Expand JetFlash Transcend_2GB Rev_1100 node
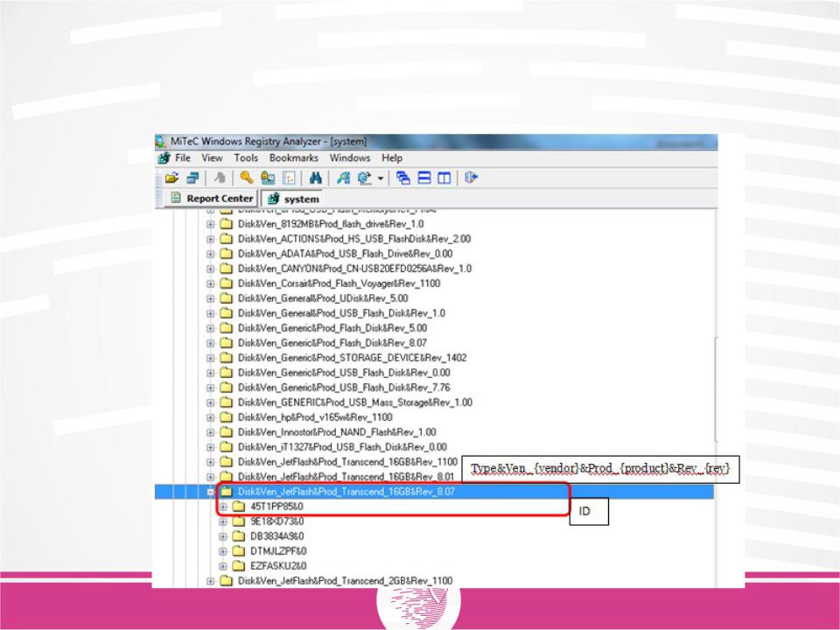Viewport: 840px width, 630px height. [211, 581]
